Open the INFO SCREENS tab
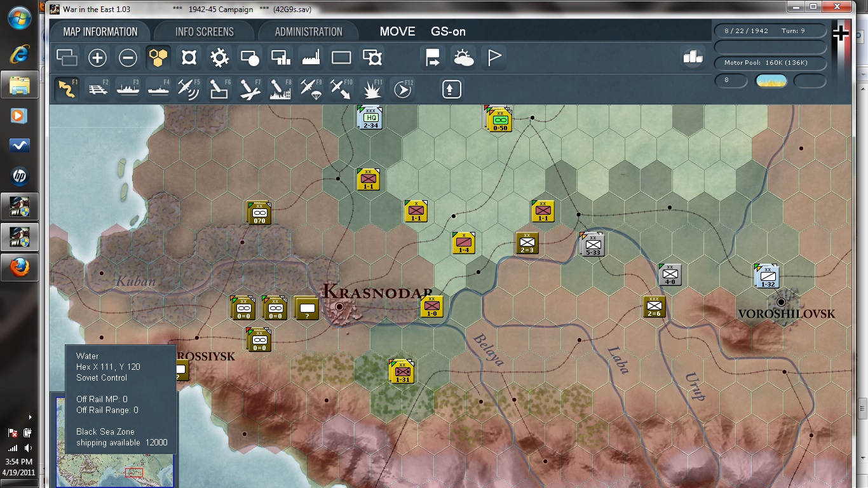868x488 pixels. point(205,32)
